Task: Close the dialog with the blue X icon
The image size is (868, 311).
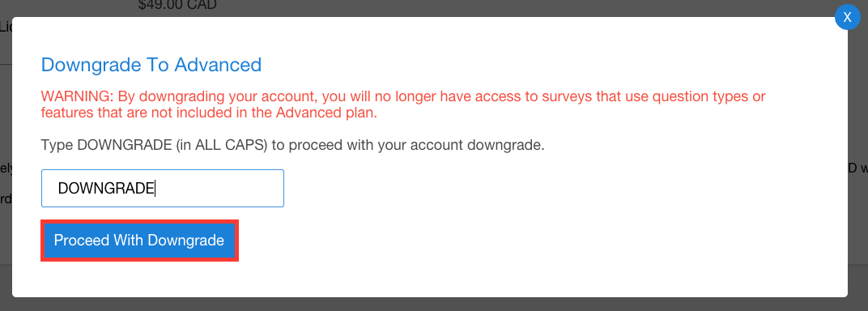Action: tap(847, 17)
